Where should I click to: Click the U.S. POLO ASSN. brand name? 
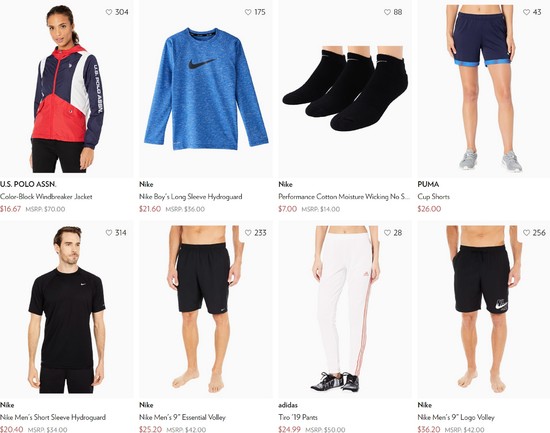coord(28,184)
